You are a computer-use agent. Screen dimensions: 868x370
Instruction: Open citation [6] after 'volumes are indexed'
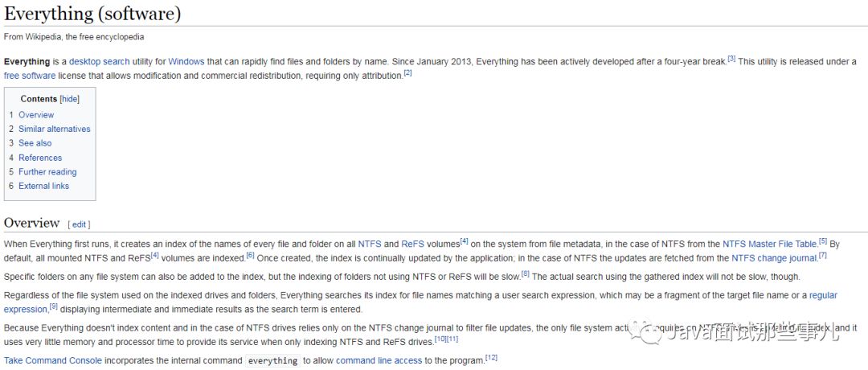(x=250, y=254)
